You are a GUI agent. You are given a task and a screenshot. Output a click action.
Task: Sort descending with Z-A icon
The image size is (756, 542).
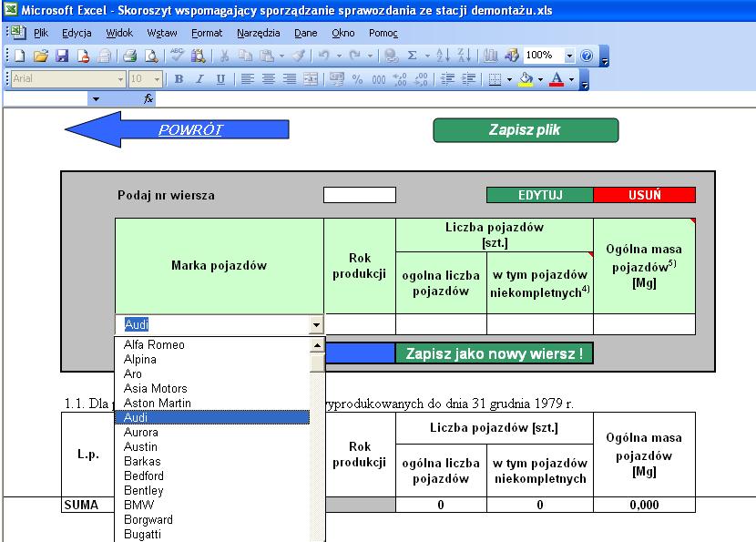464,56
